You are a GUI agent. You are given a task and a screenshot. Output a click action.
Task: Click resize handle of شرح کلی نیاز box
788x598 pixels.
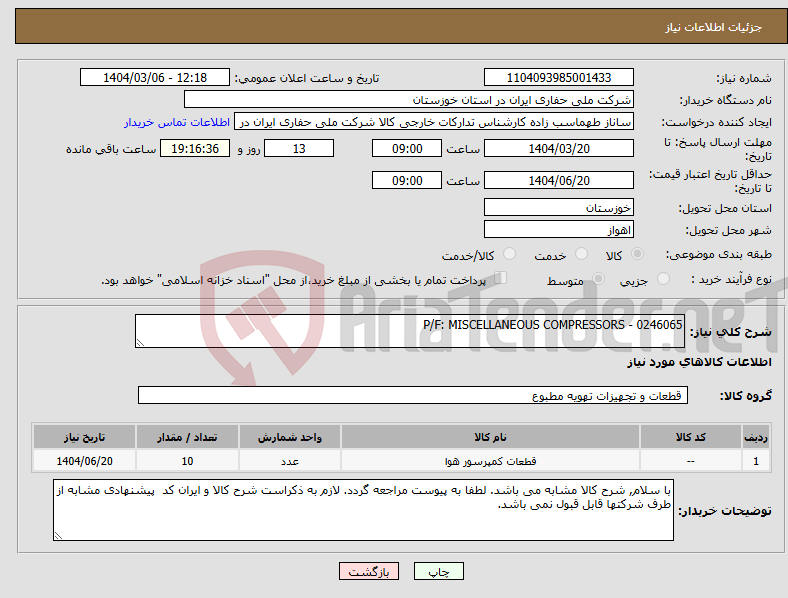tap(140, 343)
